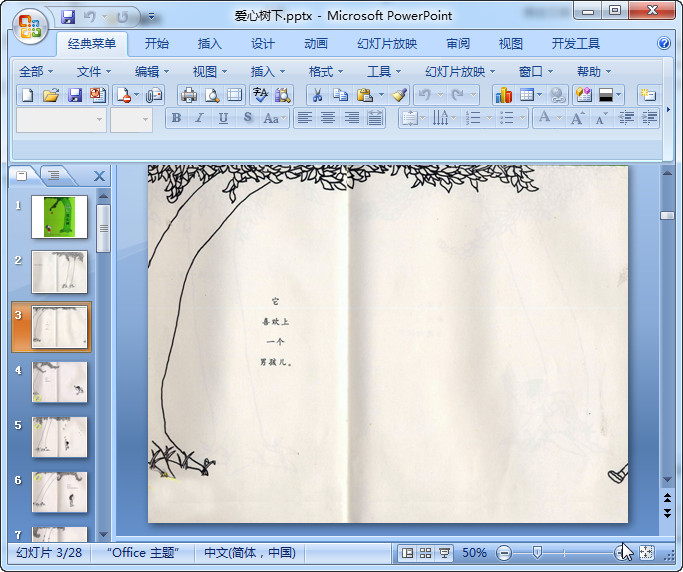Switch to the Outline pane tab
This screenshot has width=683, height=572.
[x=54, y=176]
